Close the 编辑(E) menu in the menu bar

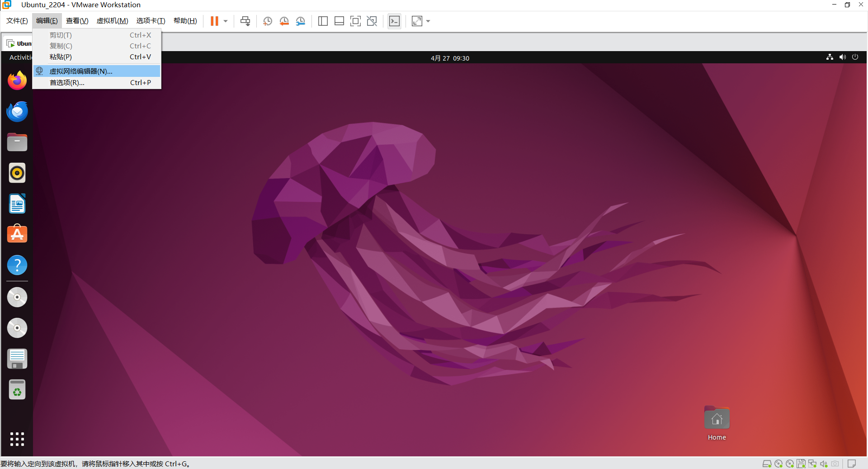[47, 21]
